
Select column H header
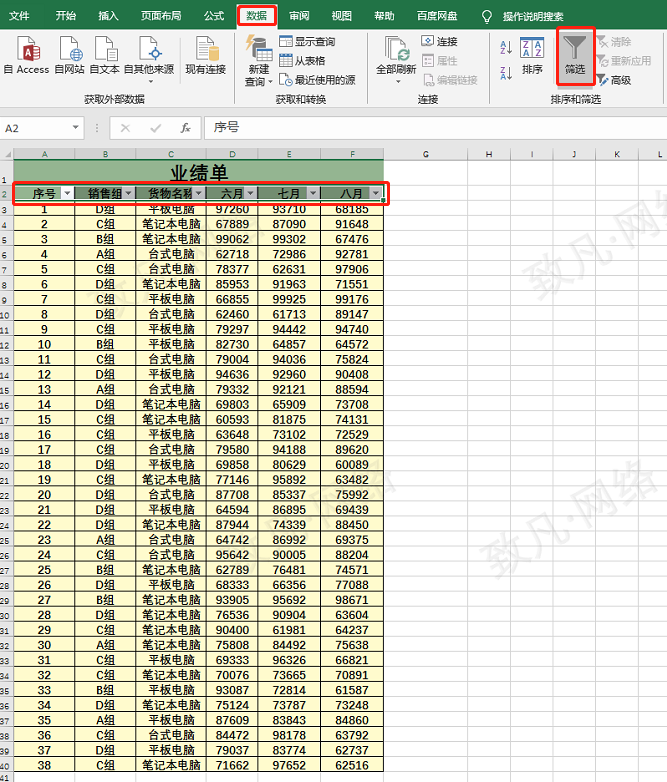pyautogui.click(x=489, y=154)
